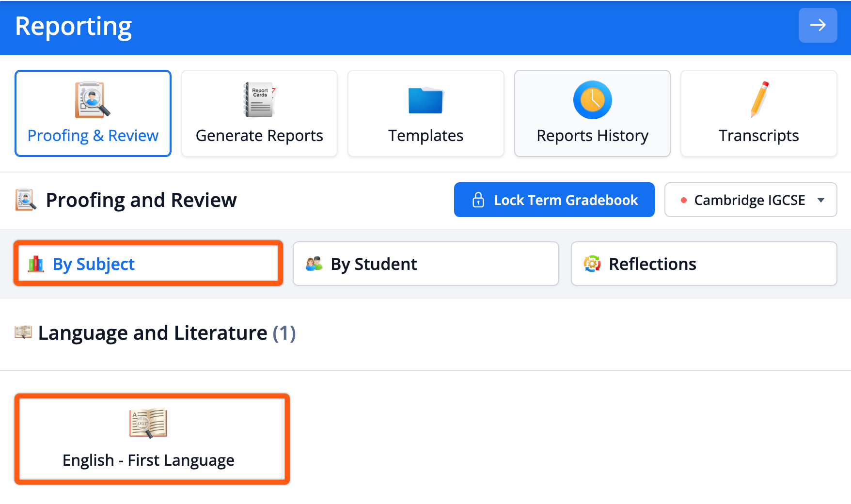Click the English book magnifier icon
Screen dimensions: 851x504
tap(148, 423)
